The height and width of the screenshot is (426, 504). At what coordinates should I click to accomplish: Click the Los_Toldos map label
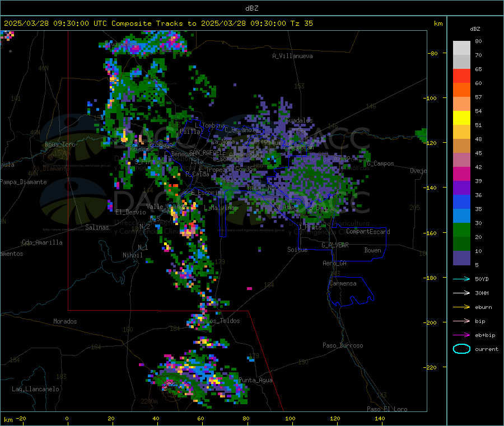(x=223, y=321)
